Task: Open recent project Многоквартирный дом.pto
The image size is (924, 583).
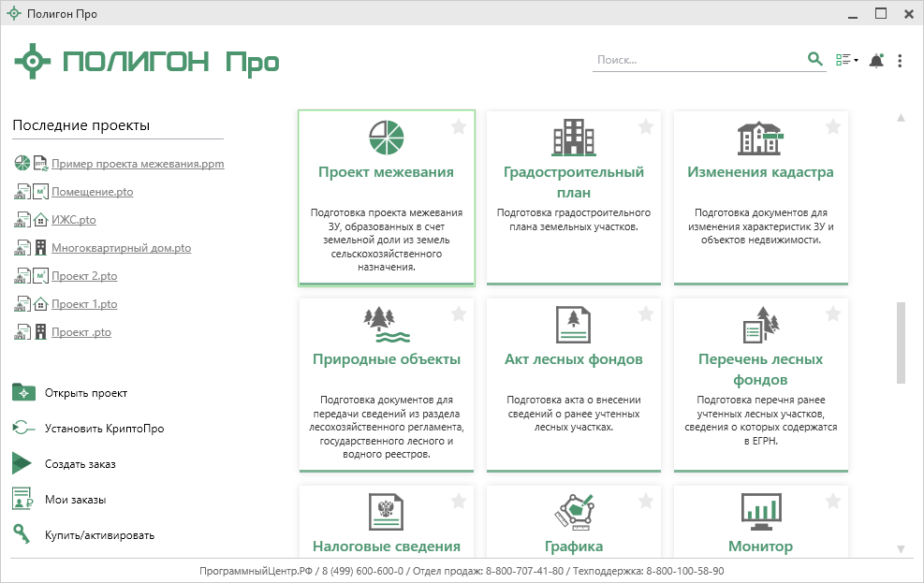Action: [x=121, y=248]
